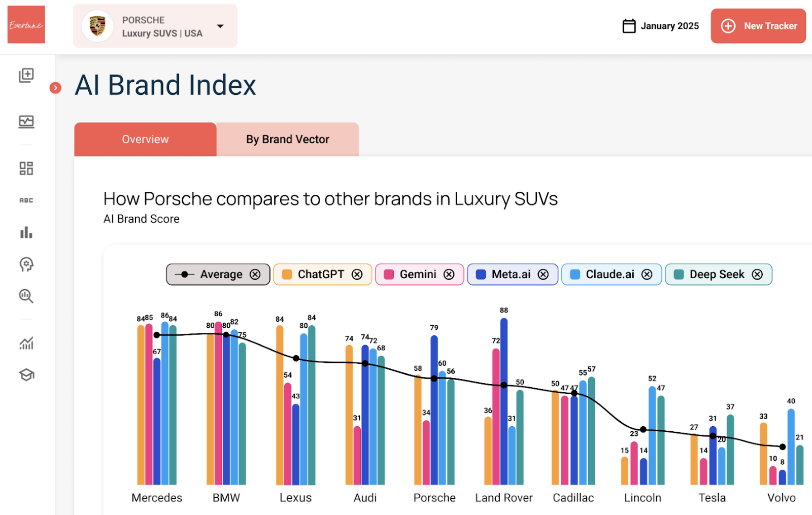
Task: Open the trend line chart sidebar icon
Action: point(26,344)
